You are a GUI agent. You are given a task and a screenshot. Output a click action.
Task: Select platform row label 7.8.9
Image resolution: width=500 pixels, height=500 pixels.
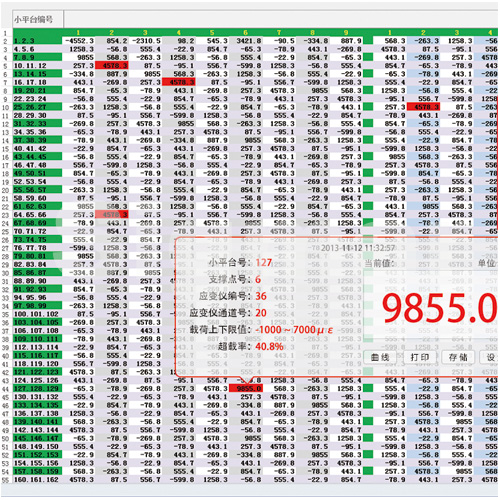37,57
